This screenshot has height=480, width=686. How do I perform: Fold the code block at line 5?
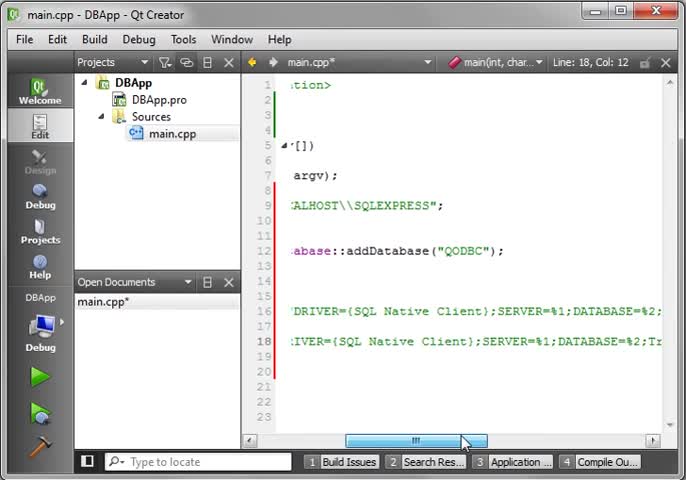pyautogui.click(x=284, y=146)
